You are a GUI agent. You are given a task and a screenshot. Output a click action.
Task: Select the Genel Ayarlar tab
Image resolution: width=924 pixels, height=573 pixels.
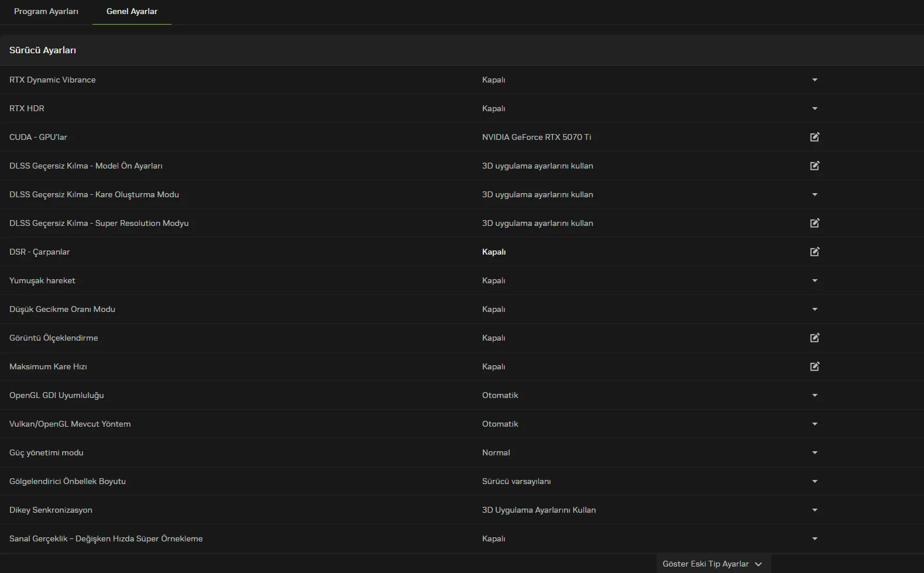tap(132, 12)
